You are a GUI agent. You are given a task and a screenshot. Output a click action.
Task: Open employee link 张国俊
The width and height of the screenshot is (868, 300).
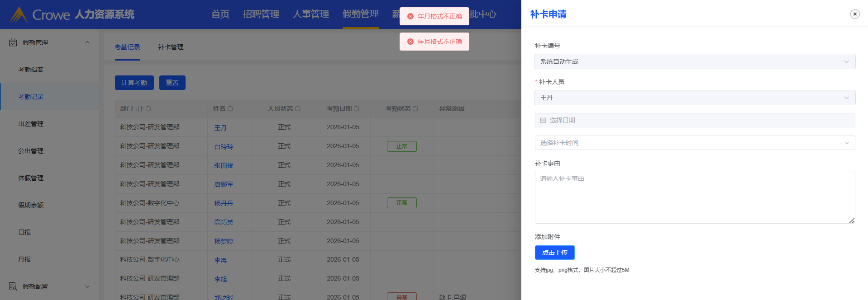click(x=224, y=165)
